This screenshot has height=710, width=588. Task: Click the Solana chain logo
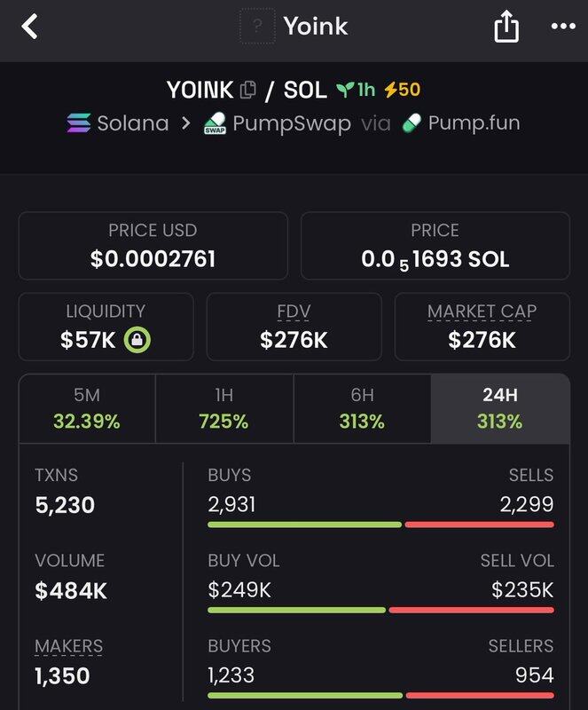[79, 123]
